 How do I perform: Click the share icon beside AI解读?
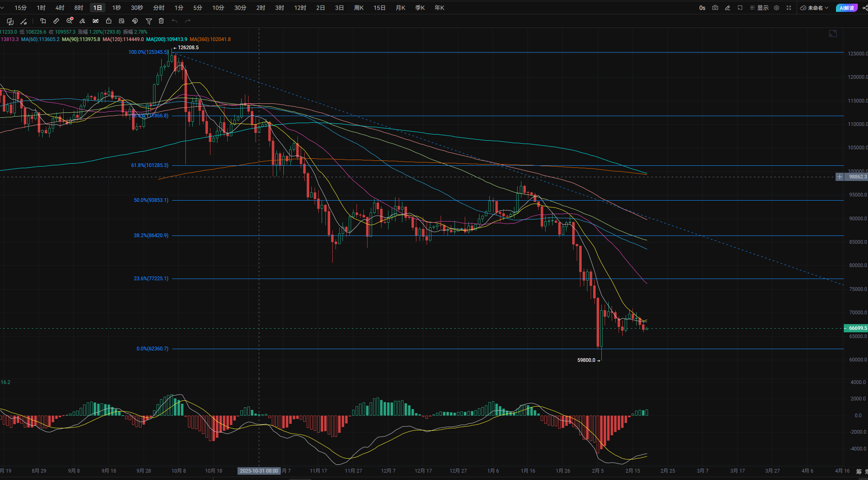pyautogui.click(x=864, y=8)
